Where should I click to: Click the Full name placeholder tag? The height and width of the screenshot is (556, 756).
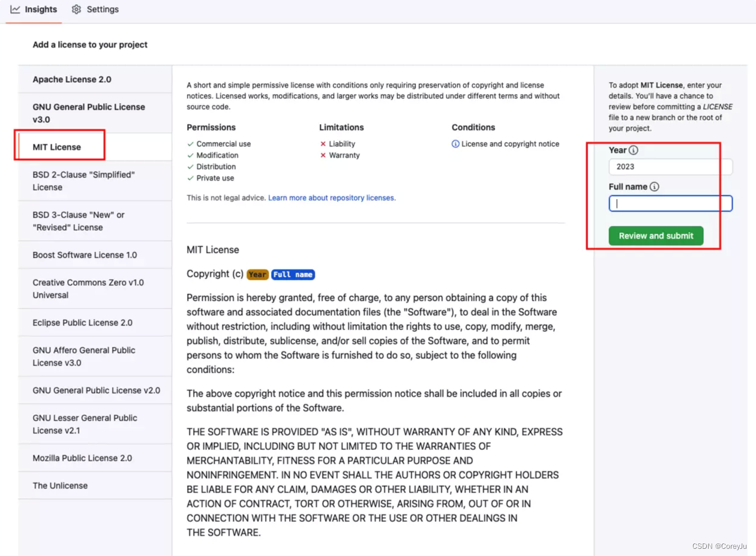pos(293,275)
